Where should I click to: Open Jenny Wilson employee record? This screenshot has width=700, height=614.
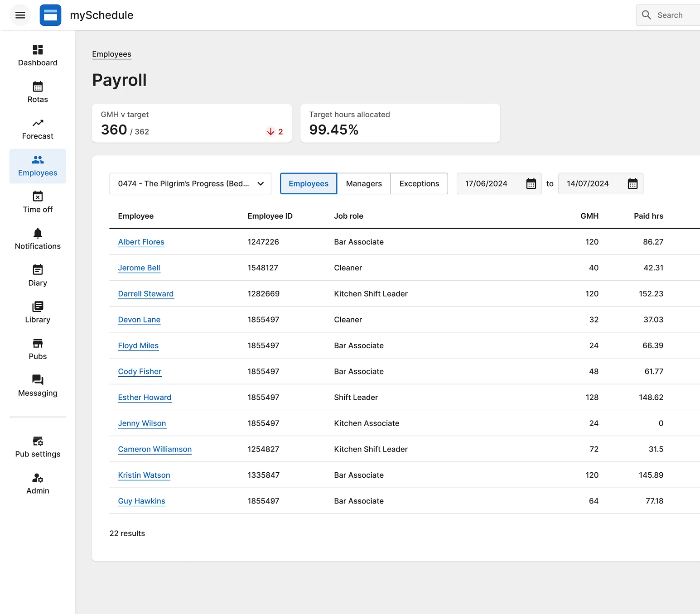tap(142, 423)
